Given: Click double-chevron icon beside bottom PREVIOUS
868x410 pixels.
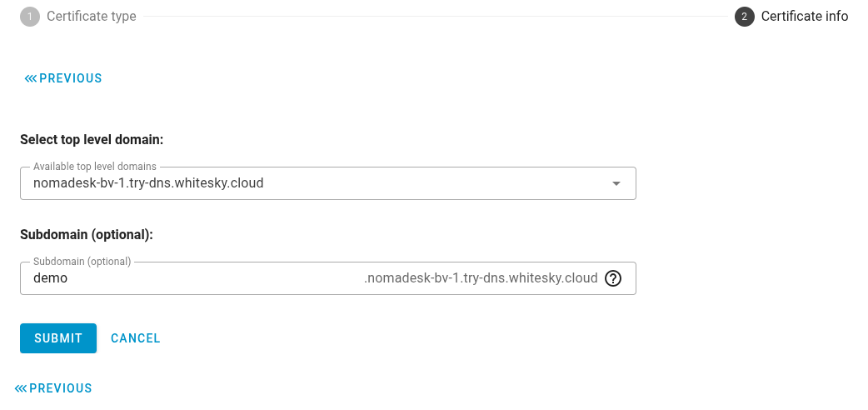Looking at the screenshot, I should [21, 388].
